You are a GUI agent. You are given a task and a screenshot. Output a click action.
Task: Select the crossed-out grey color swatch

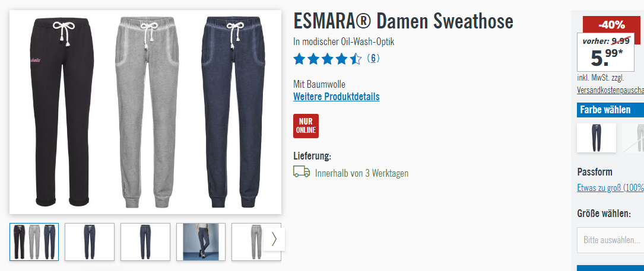point(633,138)
